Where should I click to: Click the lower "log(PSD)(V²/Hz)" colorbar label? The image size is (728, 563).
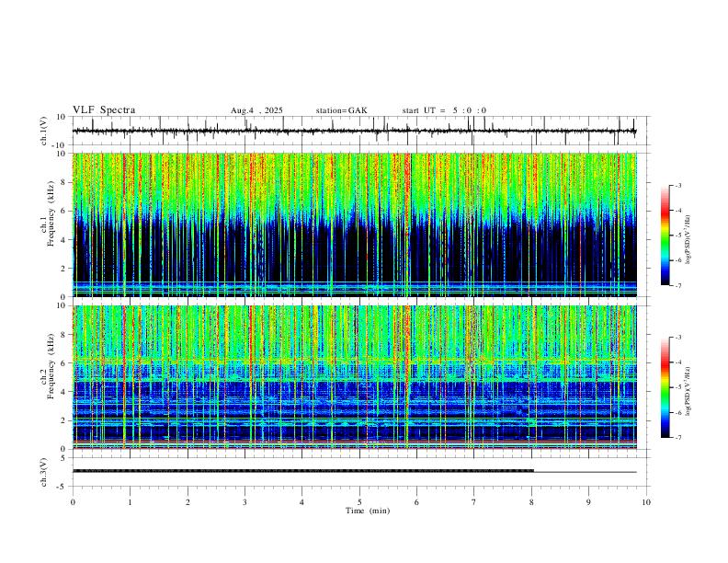point(688,391)
